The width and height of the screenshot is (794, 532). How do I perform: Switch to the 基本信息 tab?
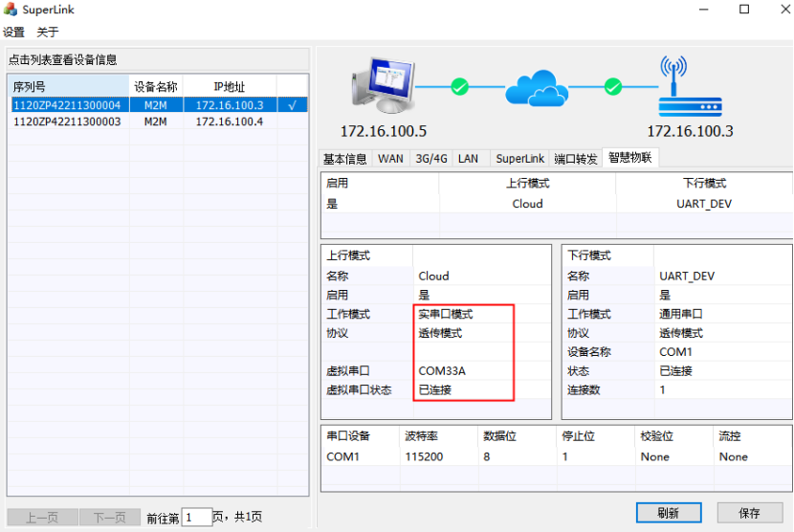[x=344, y=159]
